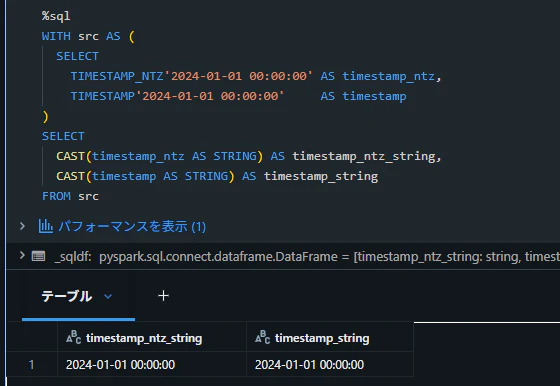The width and height of the screenshot is (560, 386).
Task: Click the first SELECT keyword inside the CTE
Action: [x=78, y=56]
